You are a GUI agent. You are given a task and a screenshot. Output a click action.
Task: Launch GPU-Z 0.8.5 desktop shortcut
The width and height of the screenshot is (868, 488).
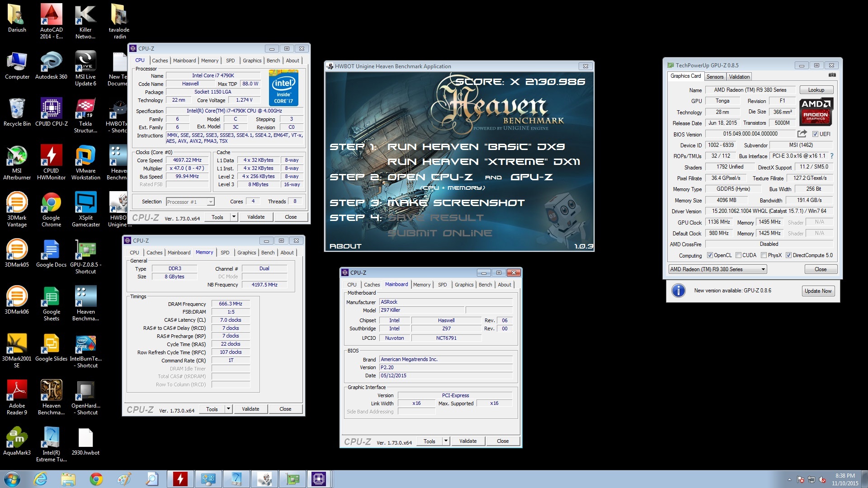tap(85, 256)
